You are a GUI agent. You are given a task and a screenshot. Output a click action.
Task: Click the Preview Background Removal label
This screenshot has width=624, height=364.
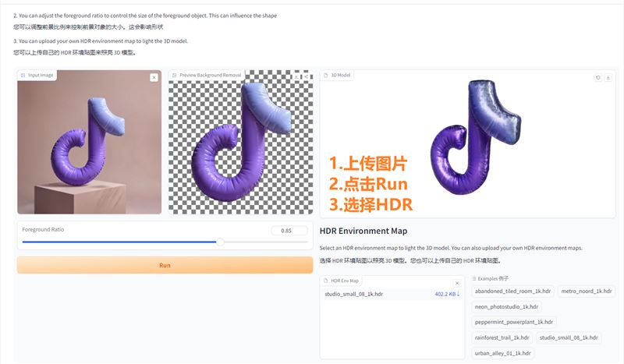(207, 75)
